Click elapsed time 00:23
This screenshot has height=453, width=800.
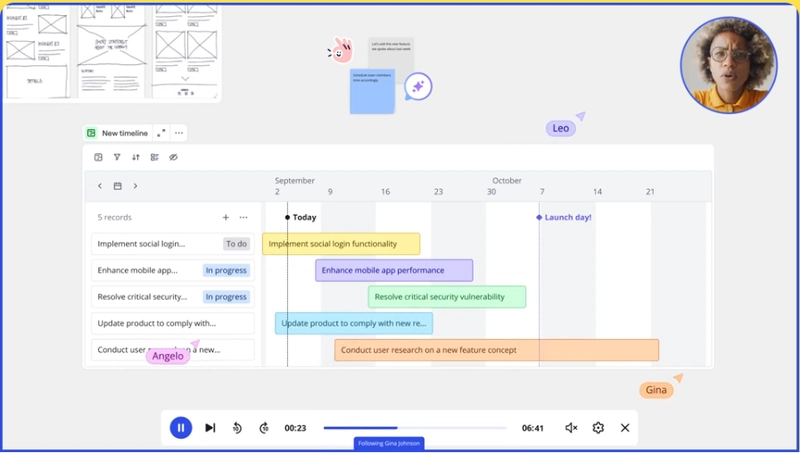pyautogui.click(x=295, y=428)
